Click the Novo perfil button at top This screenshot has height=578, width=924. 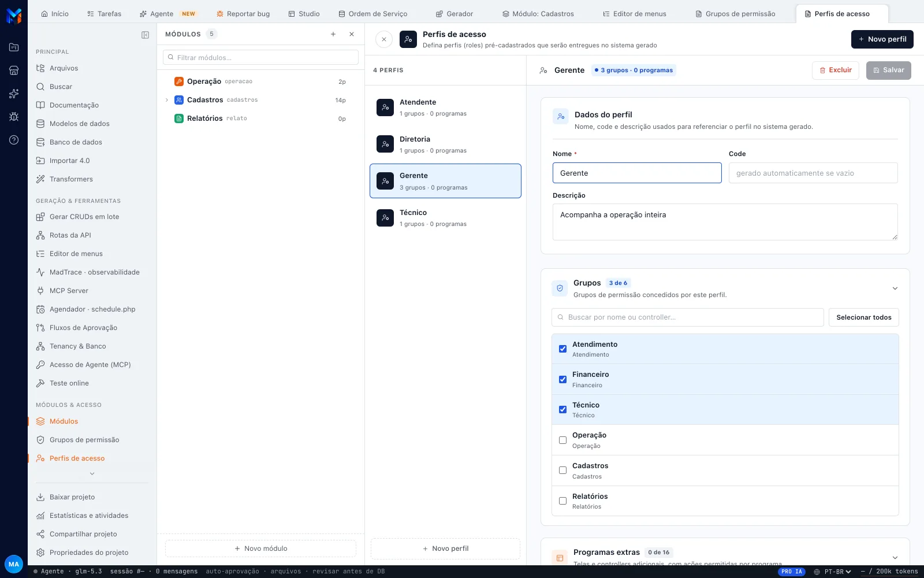[x=882, y=39]
